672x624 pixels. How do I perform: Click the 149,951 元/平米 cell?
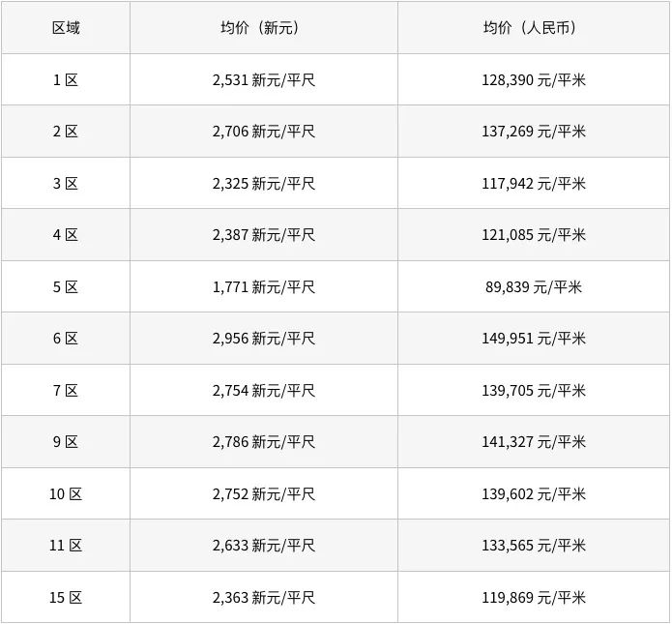pyautogui.click(x=534, y=339)
